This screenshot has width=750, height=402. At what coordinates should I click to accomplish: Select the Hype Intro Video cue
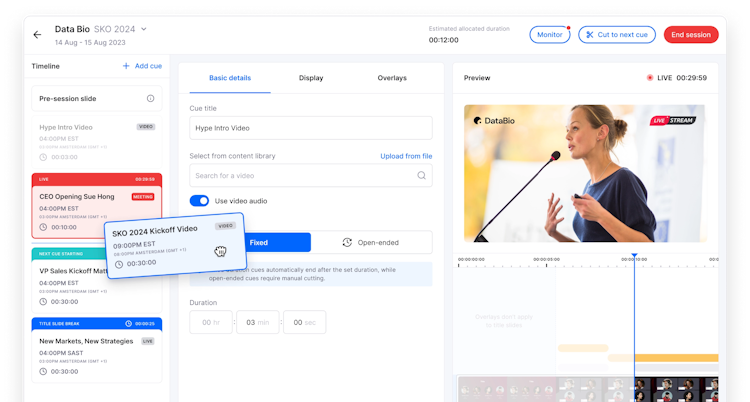(97, 142)
